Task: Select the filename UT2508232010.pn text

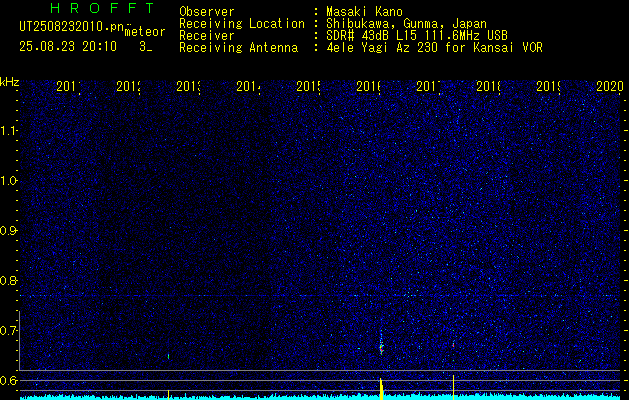Action: click(x=71, y=27)
